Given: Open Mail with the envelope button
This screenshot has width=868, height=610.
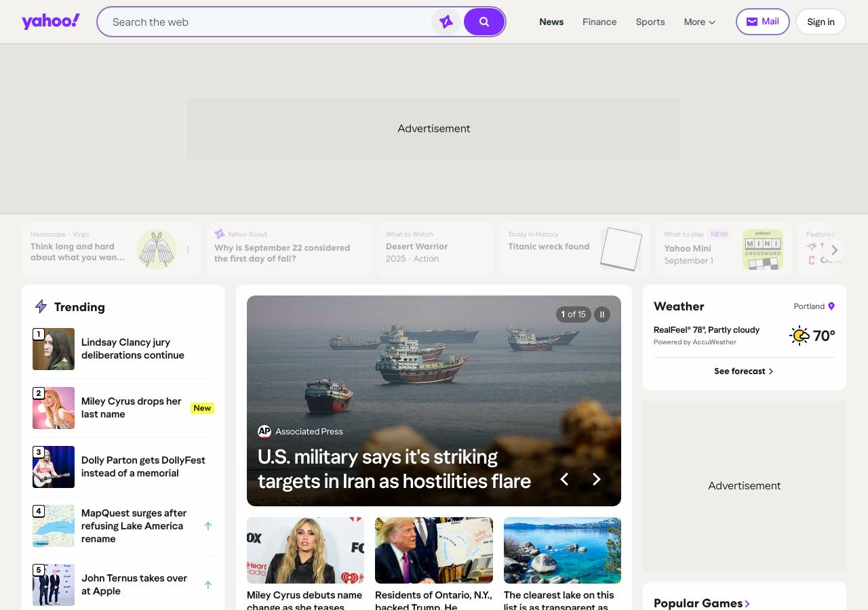Looking at the screenshot, I should pos(762,22).
